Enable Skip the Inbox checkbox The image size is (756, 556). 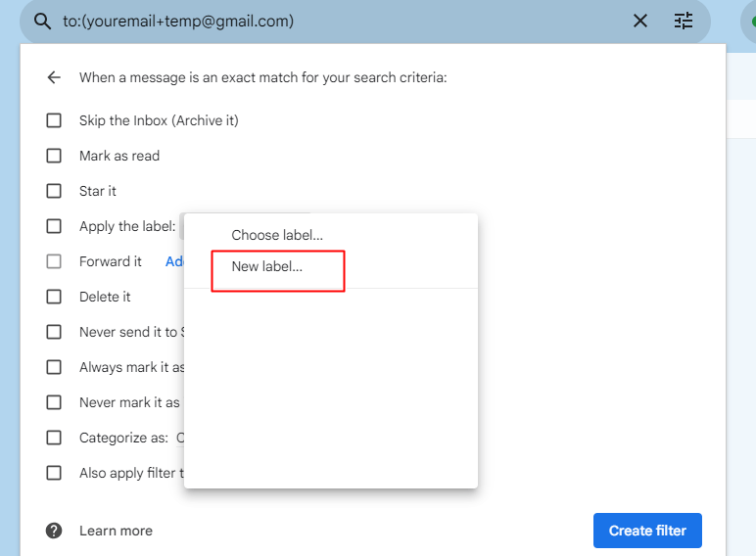54,120
